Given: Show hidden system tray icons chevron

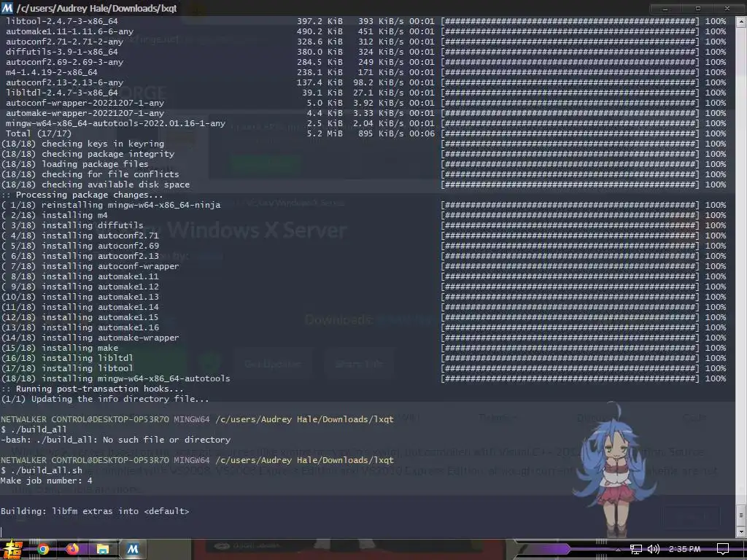Looking at the screenshot, I should (x=618, y=550).
